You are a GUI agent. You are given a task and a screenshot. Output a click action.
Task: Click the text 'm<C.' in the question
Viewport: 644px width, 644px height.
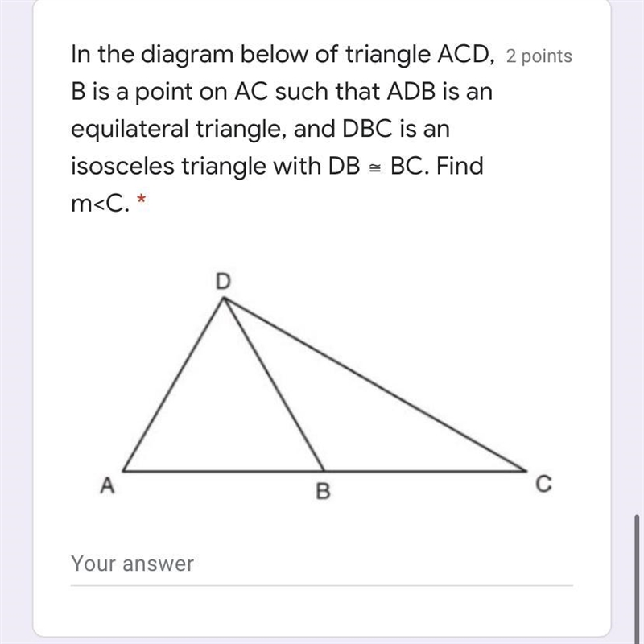click(100, 204)
